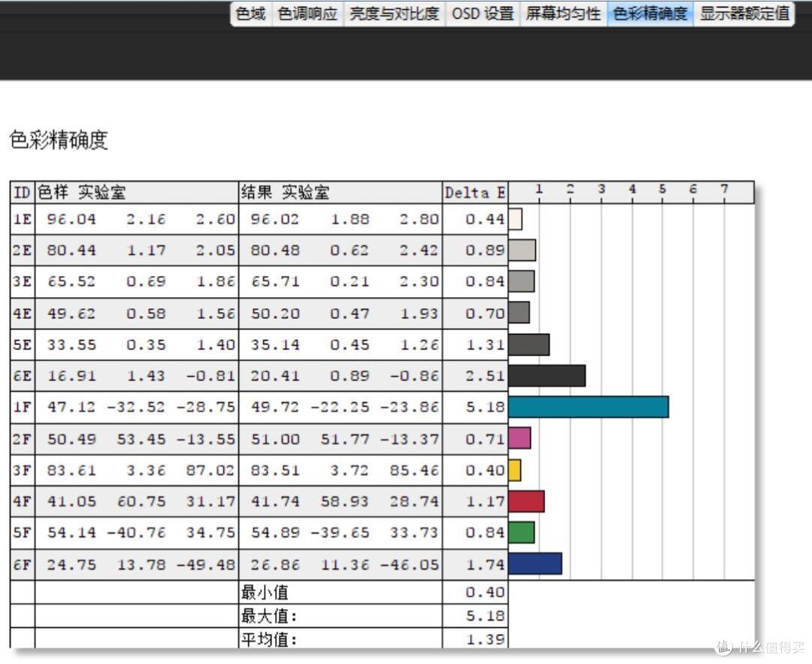This screenshot has height=664, width=812.
Task: Click the teal 1F color bar
Action: pos(588,407)
